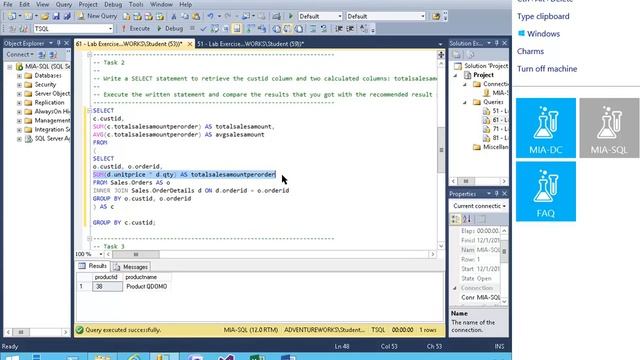Click the Save All icon
This screenshot has height=360, width=640.
67,16
